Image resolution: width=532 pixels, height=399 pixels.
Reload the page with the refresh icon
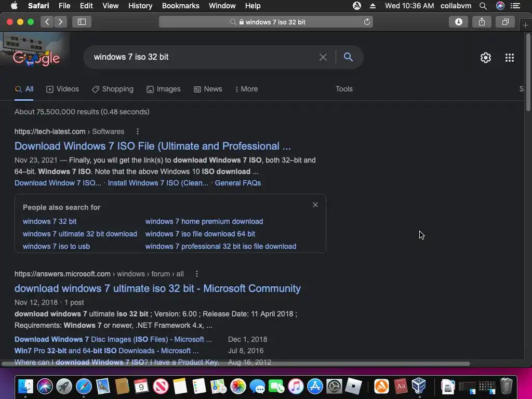367,22
